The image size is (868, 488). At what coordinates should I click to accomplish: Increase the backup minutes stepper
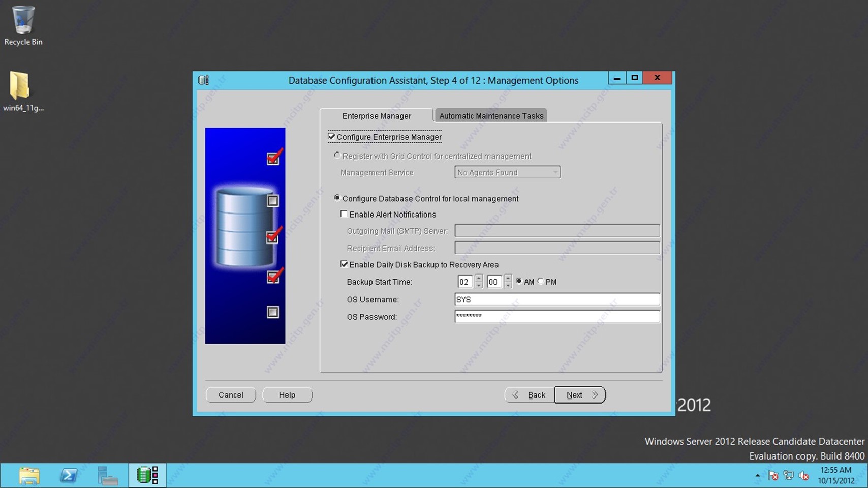click(508, 278)
